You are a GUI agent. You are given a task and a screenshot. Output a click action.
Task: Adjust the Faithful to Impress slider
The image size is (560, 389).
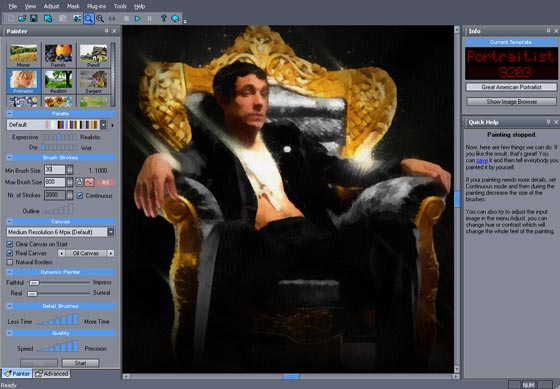pos(59,283)
